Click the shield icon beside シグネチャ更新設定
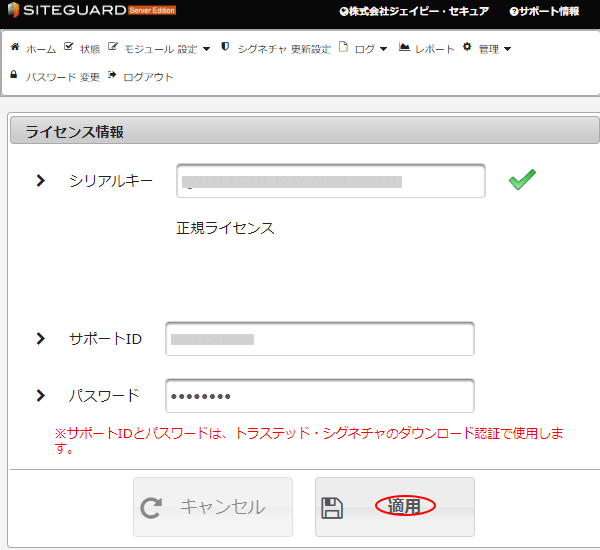 pyautogui.click(x=225, y=47)
